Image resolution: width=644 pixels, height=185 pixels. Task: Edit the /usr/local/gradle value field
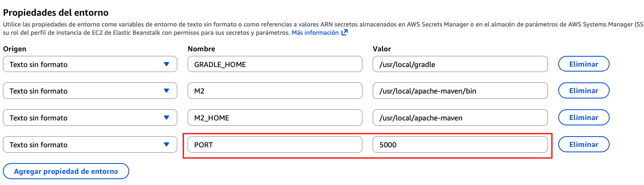(460, 64)
